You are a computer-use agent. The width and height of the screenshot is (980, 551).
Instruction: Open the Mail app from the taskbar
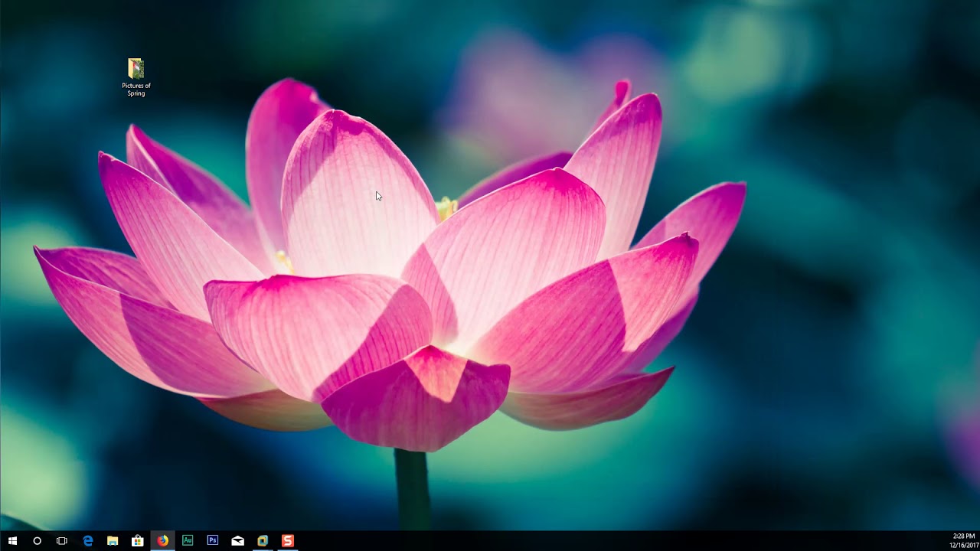click(237, 541)
